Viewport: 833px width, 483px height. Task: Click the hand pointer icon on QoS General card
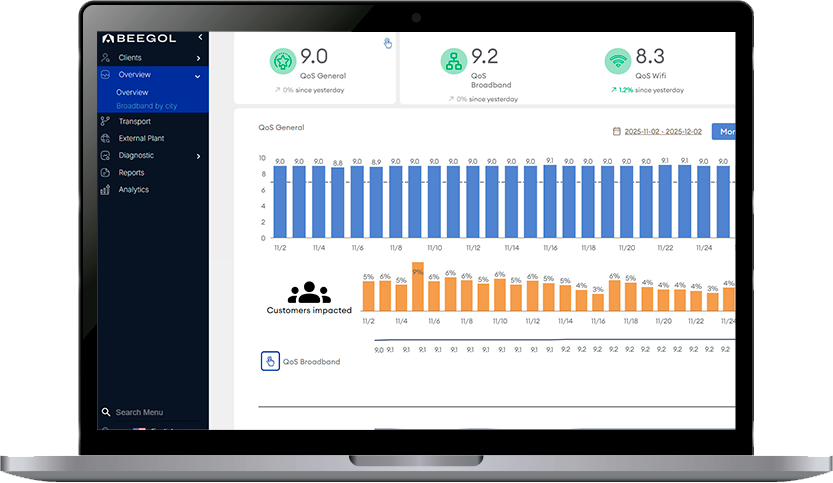(388, 43)
